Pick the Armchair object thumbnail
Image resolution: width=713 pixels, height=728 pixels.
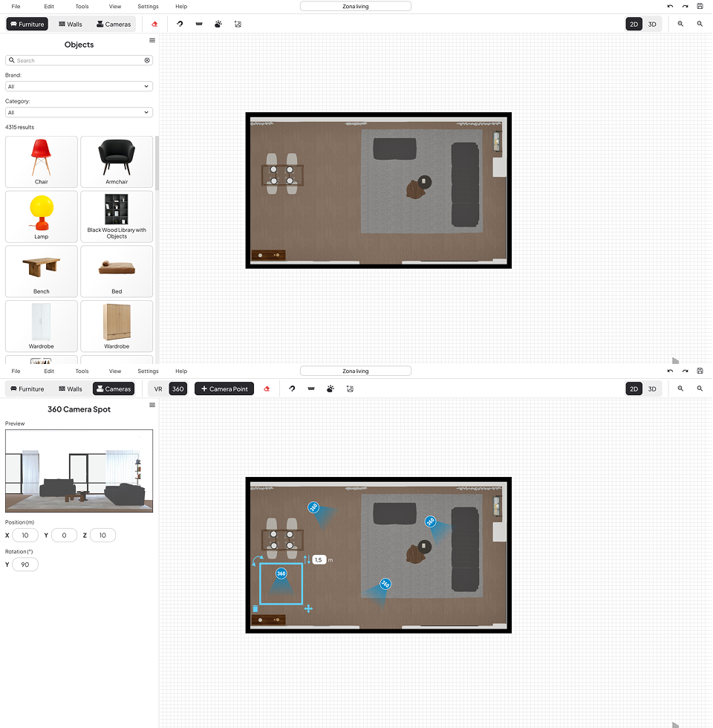[117, 162]
